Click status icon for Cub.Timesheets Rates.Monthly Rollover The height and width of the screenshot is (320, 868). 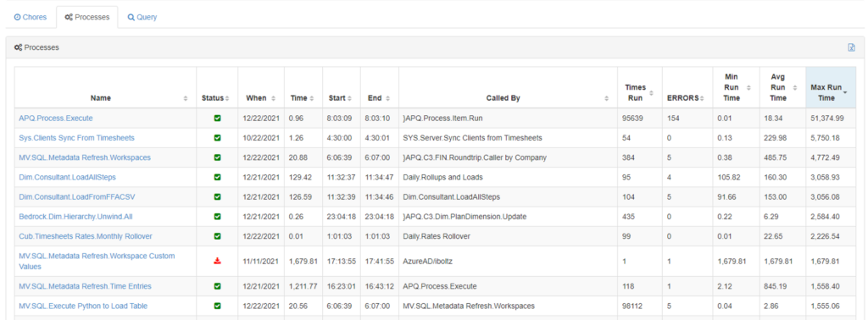tap(217, 236)
